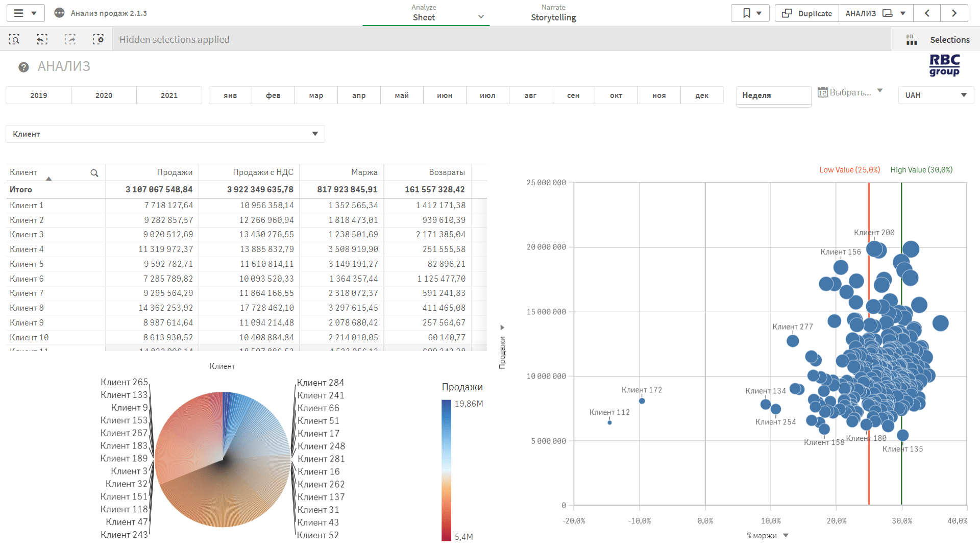Search in the Клиент column
Image resolution: width=980 pixels, height=551 pixels.
(94, 173)
